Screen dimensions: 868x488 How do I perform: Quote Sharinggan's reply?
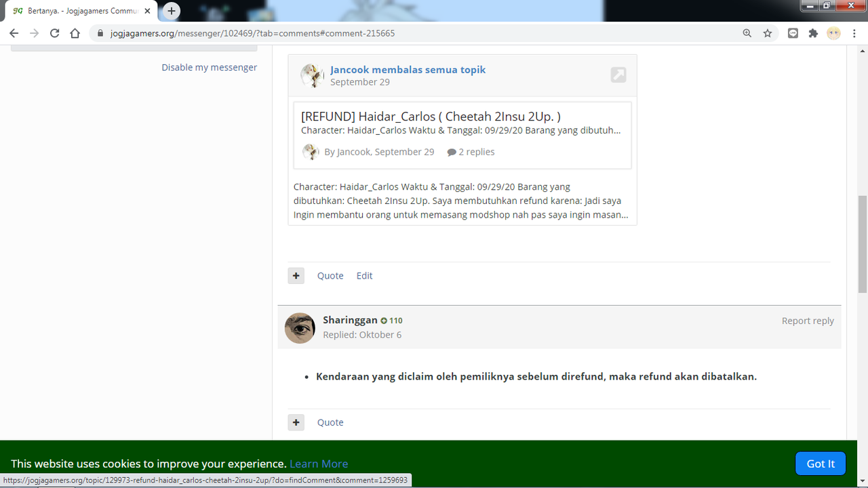coord(330,422)
